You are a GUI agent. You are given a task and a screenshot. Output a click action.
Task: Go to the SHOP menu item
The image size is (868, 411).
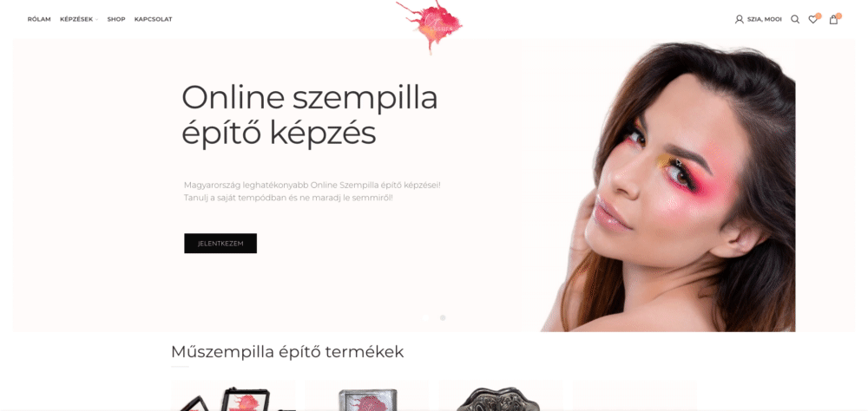click(116, 19)
